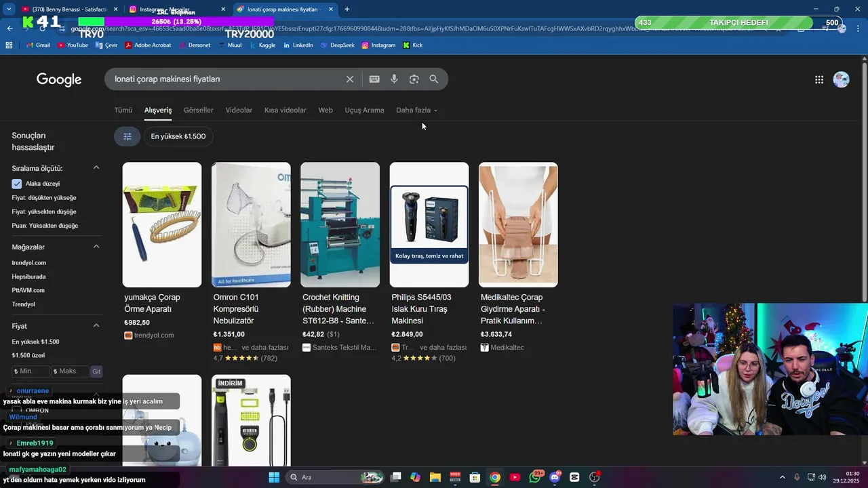Image resolution: width=868 pixels, height=488 pixels.
Task: Open yumakça Çorap Örme Aparatı product image
Action: point(162,224)
